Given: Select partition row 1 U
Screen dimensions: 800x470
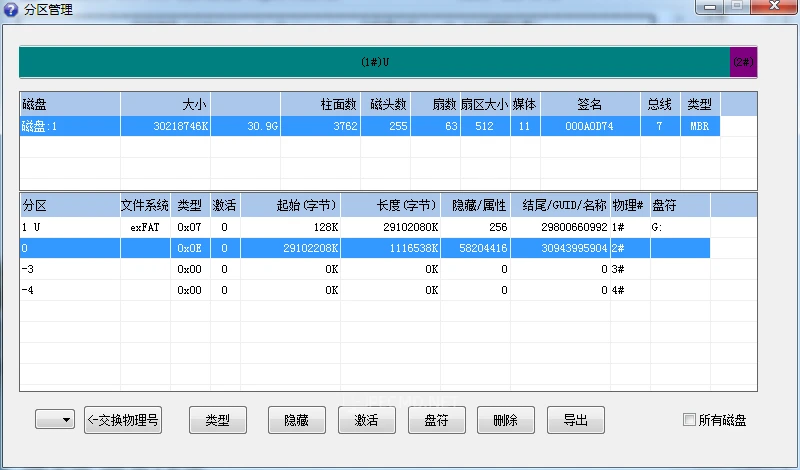Looking at the screenshot, I should coord(365,227).
